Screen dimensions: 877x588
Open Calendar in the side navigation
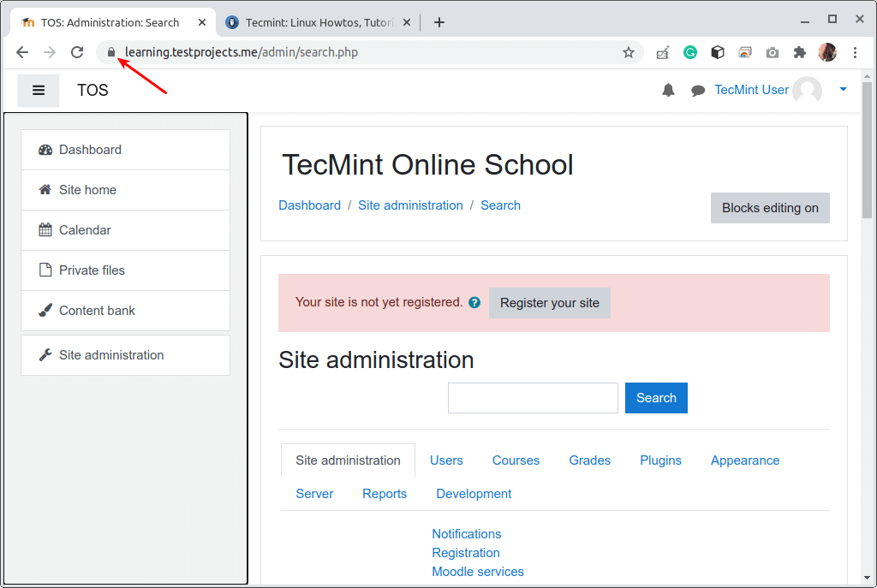coord(125,230)
